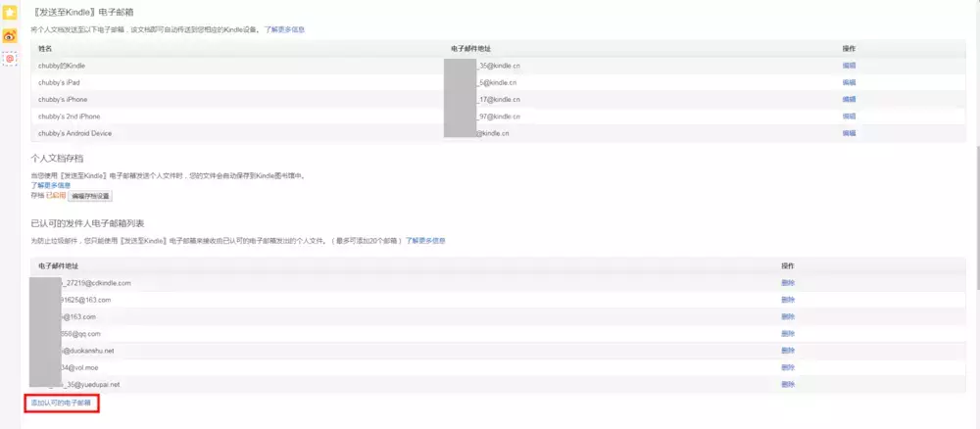Screen dimensions: 980x429
Task: Open 了解更多信息 link beside Send-to-Kindle description
Action: click(284, 29)
